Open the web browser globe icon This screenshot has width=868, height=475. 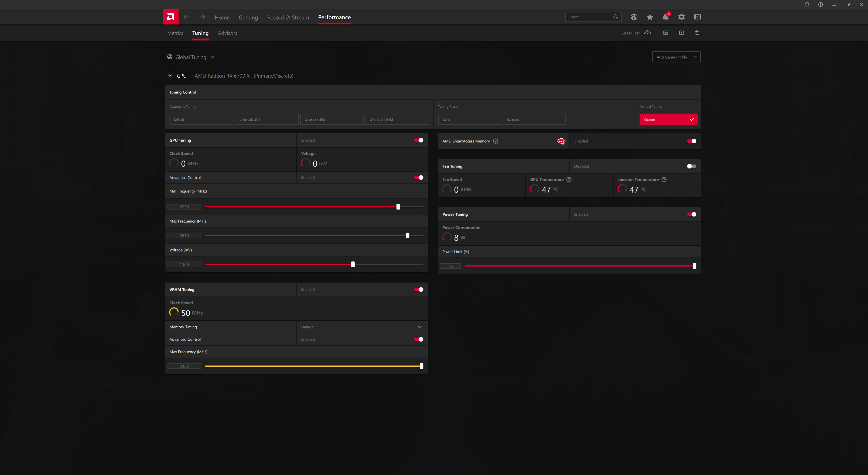coord(634,17)
